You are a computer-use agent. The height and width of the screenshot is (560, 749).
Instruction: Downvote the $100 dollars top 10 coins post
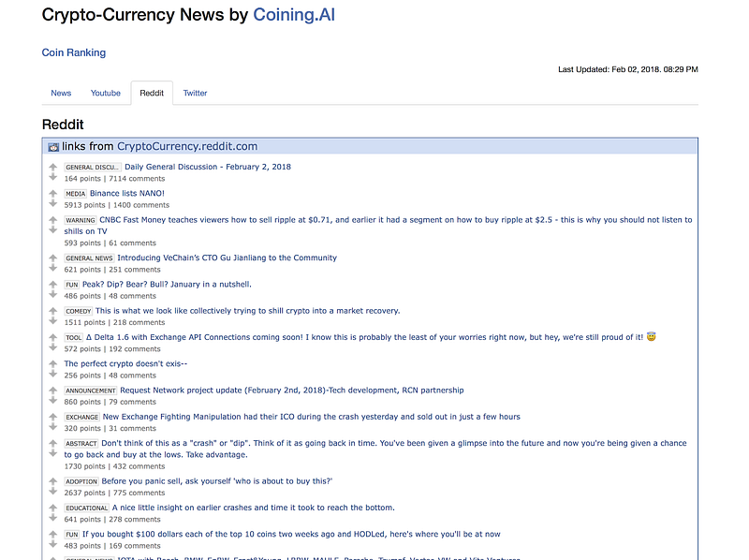pyautogui.click(x=53, y=545)
